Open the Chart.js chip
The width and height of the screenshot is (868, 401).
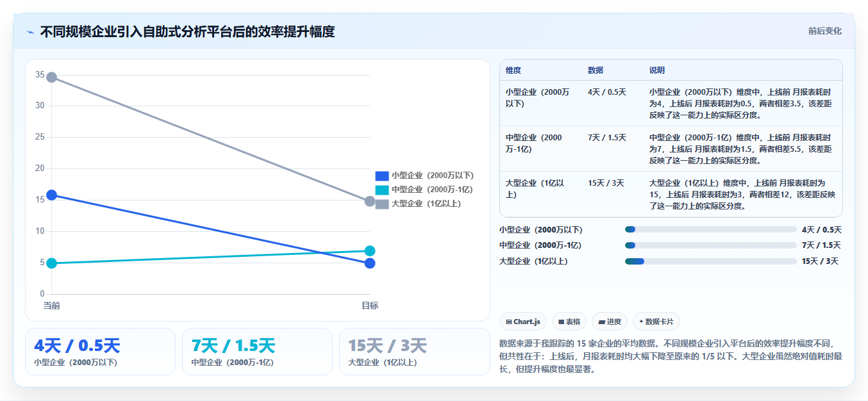[x=523, y=322]
